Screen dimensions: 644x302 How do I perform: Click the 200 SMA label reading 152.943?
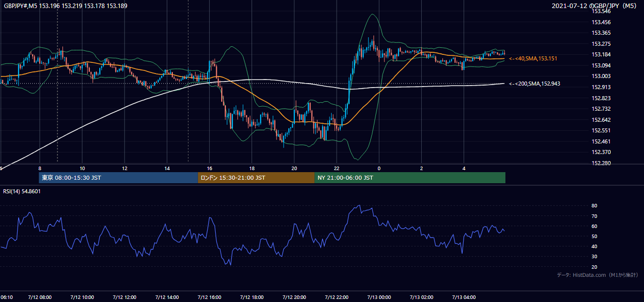[535, 84]
